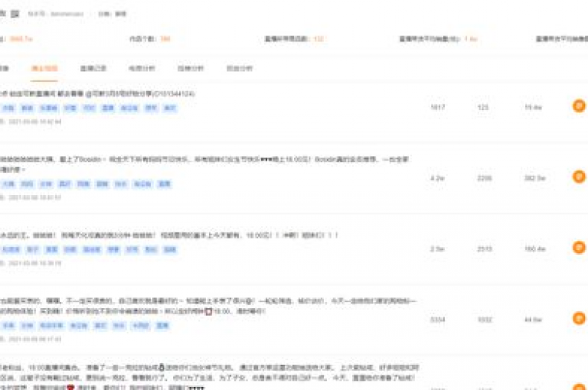588x390 pixels.
Task: Click the 2206 value in the Bosidin row
Action: click(x=484, y=178)
